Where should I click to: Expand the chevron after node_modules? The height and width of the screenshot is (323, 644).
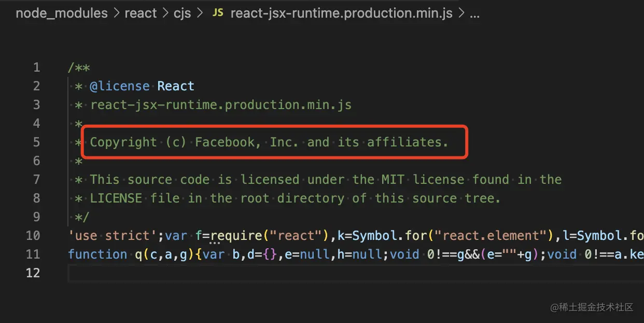coord(117,14)
